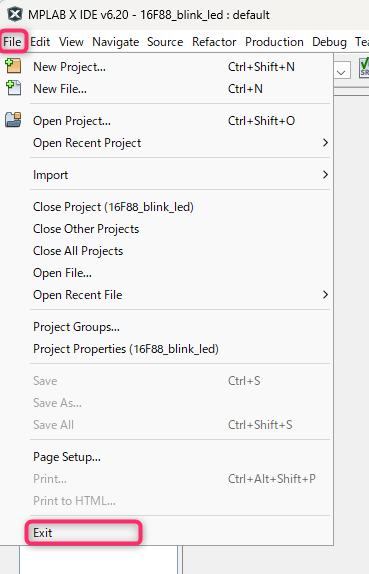
Task: Expand the Open Recent File submenu arrow
Action: click(x=325, y=295)
